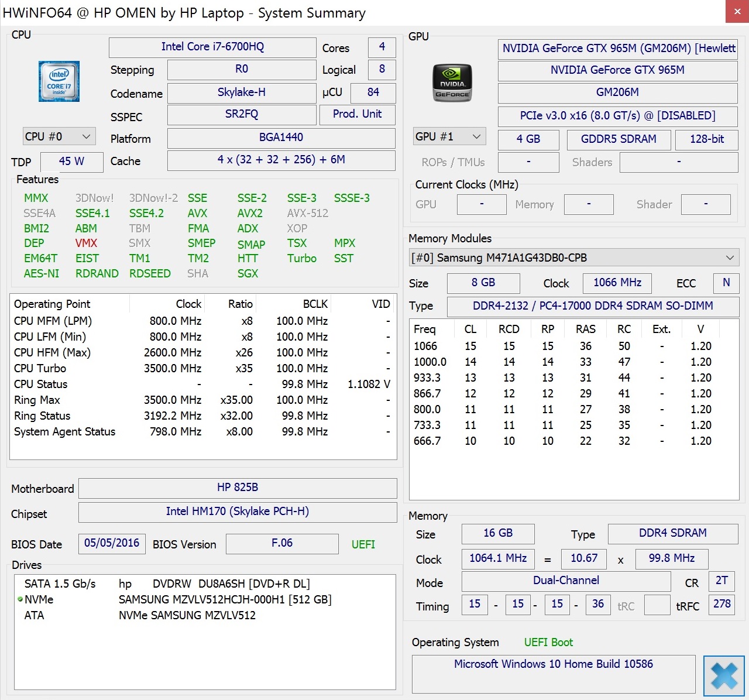Click the NVIDIA GeForce logo

pyautogui.click(x=452, y=83)
